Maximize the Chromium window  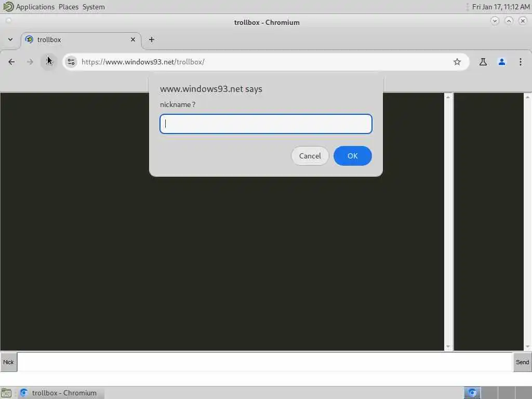coord(509,21)
